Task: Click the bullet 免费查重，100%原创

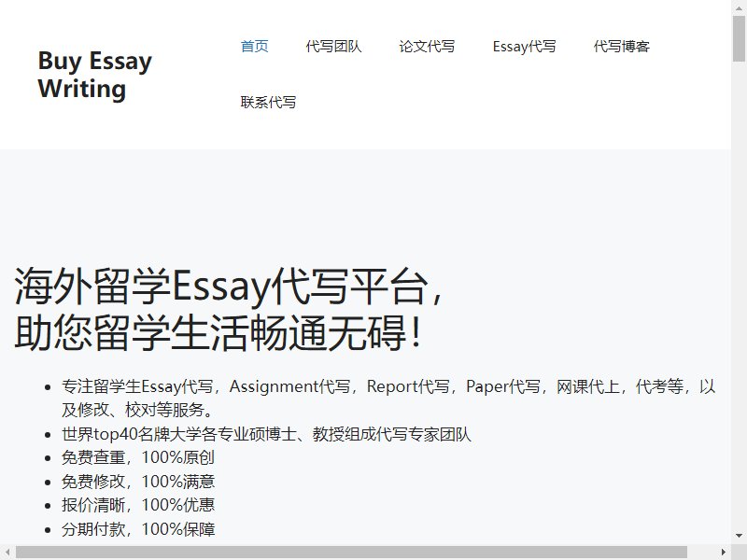Action: tap(138, 457)
